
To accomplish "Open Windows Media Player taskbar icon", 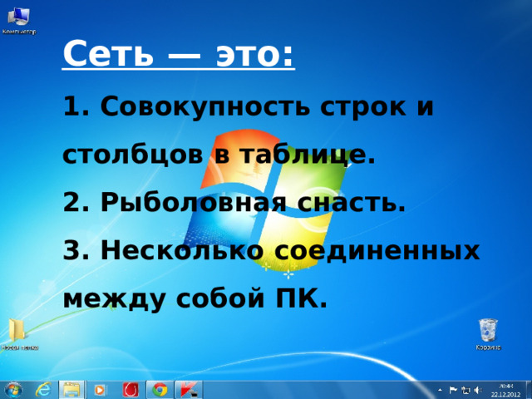I will 101,390.
